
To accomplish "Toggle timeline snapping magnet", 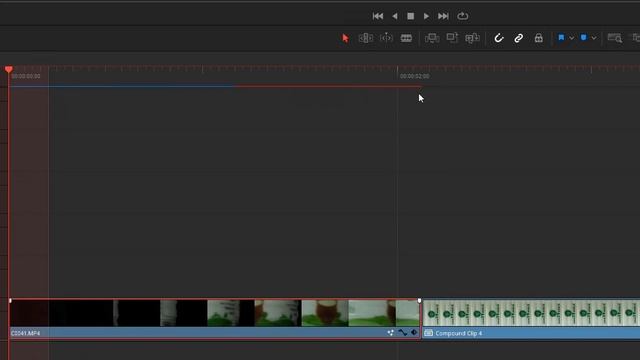I will pyautogui.click(x=498, y=38).
